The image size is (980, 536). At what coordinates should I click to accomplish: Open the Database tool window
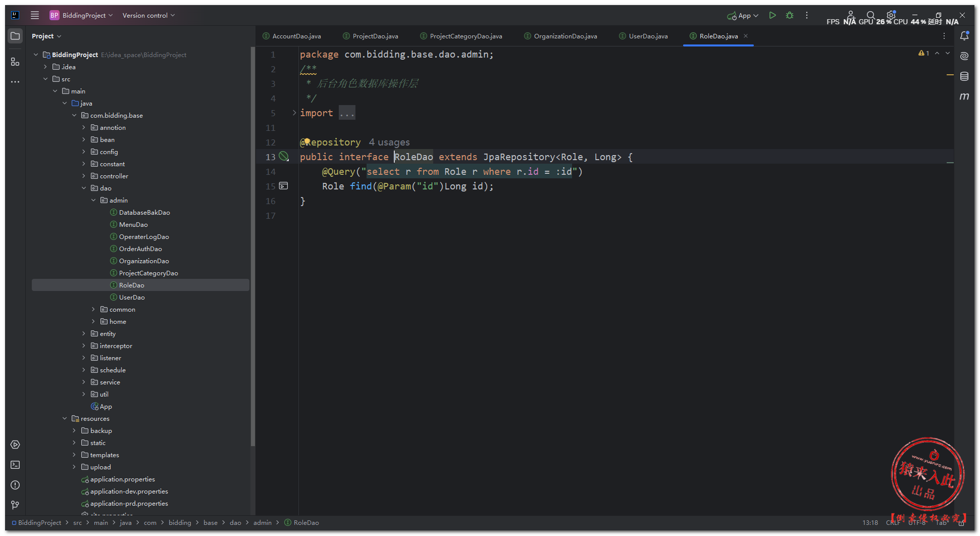964,76
